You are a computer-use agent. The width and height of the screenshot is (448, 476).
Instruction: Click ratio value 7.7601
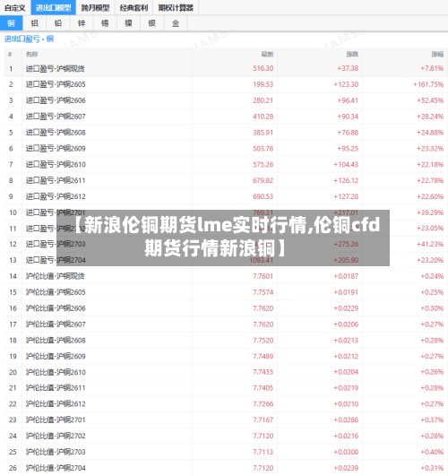pyautogui.click(x=263, y=276)
